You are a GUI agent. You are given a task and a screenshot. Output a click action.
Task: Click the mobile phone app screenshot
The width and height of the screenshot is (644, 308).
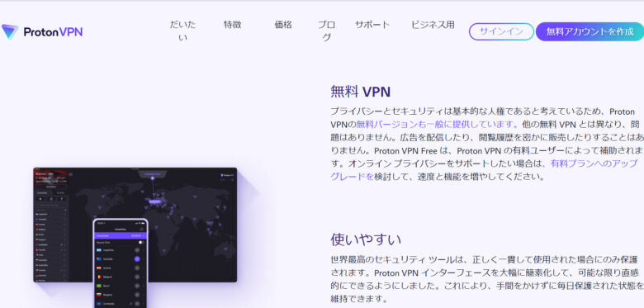[x=121, y=263]
